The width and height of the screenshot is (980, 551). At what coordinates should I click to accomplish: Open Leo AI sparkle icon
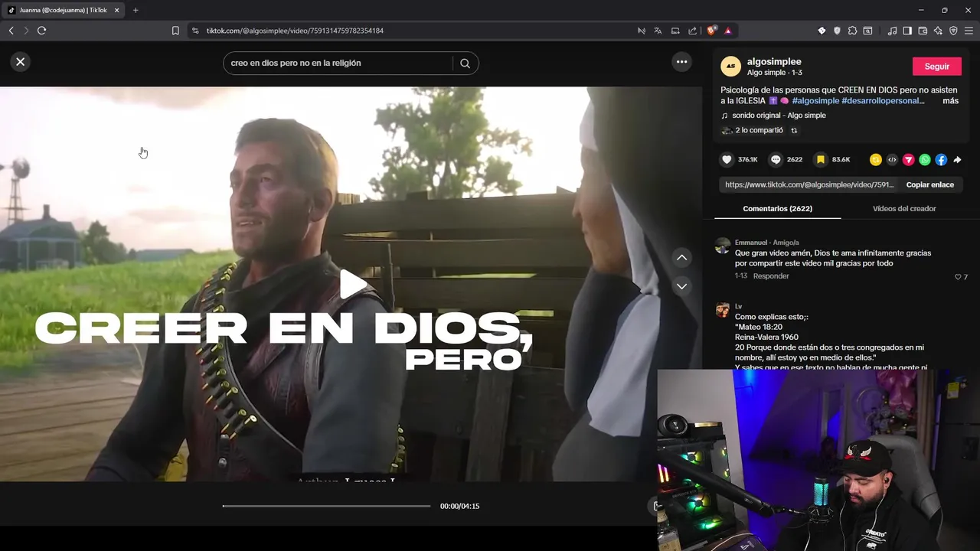coord(938,31)
